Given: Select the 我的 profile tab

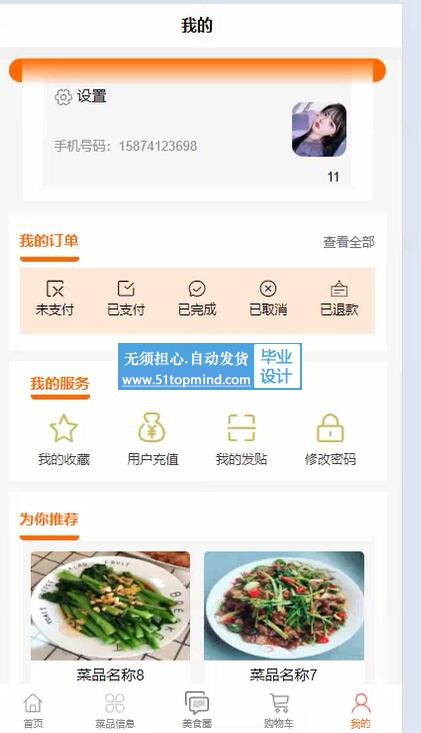Looking at the screenshot, I should coord(360,711).
